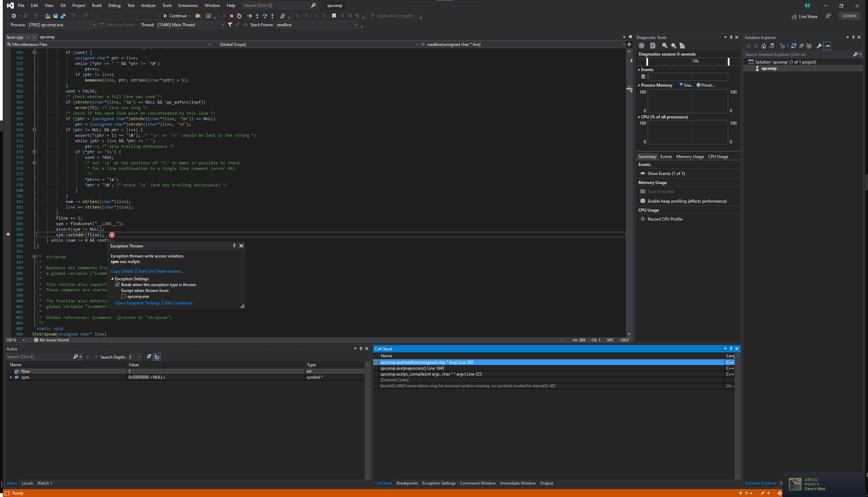Open file icon in main toolbar
The image size is (868, 497).
tap(48, 16)
